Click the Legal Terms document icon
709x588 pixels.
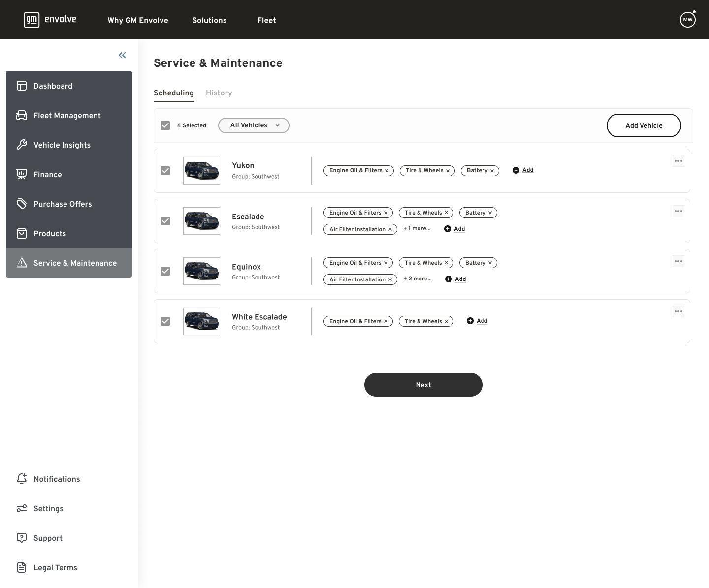[x=22, y=567]
